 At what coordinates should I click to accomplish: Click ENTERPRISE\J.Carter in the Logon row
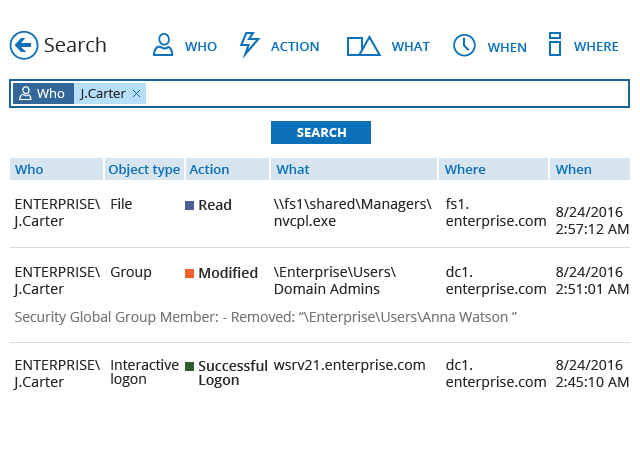click(57, 374)
